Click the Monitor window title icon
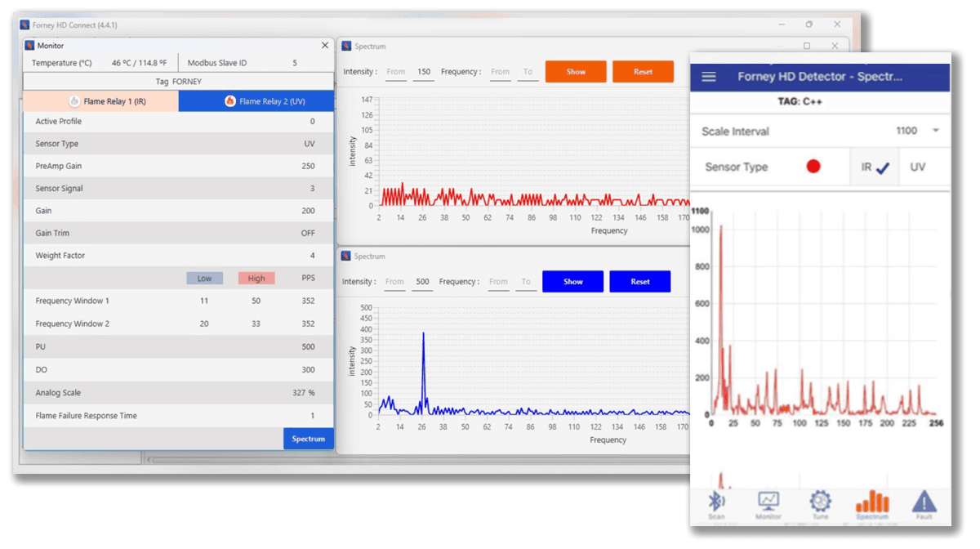Image resolution: width=980 pixels, height=549 pixels. 30,46
